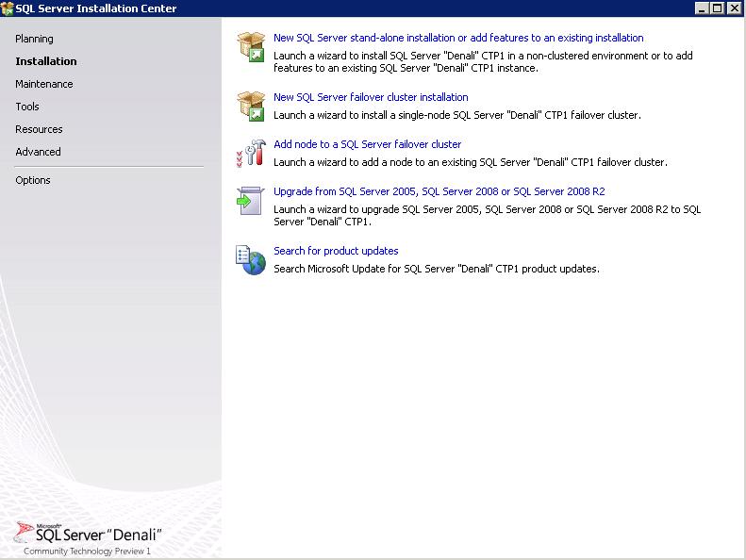Maximize the Installation Center window
The height and width of the screenshot is (560, 746).
(x=719, y=8)
